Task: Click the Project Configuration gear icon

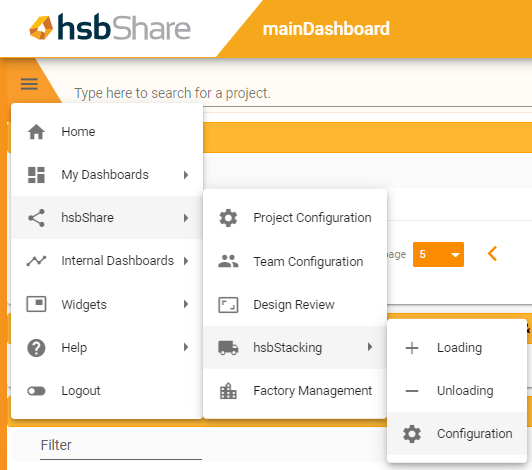Action: [228, 218]
